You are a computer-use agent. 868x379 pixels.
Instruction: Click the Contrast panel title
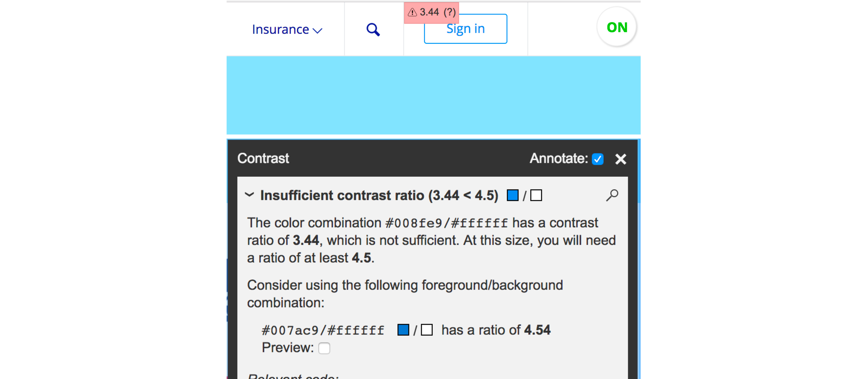tap(263, 158)
